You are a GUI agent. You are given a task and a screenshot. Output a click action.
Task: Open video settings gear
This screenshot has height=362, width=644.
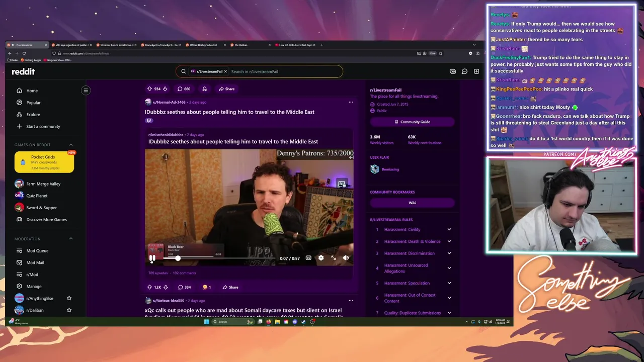pyautogui.click(x=321, y=258)
